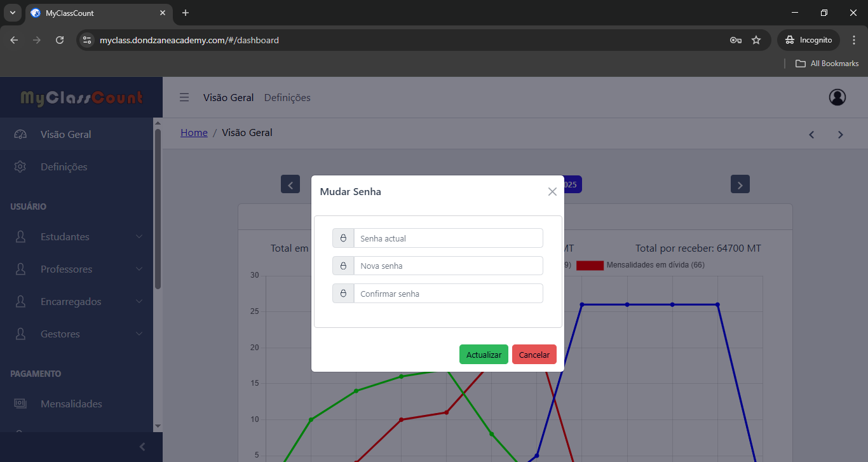Close the Mudar Senha dialog with X

point(552,191)
